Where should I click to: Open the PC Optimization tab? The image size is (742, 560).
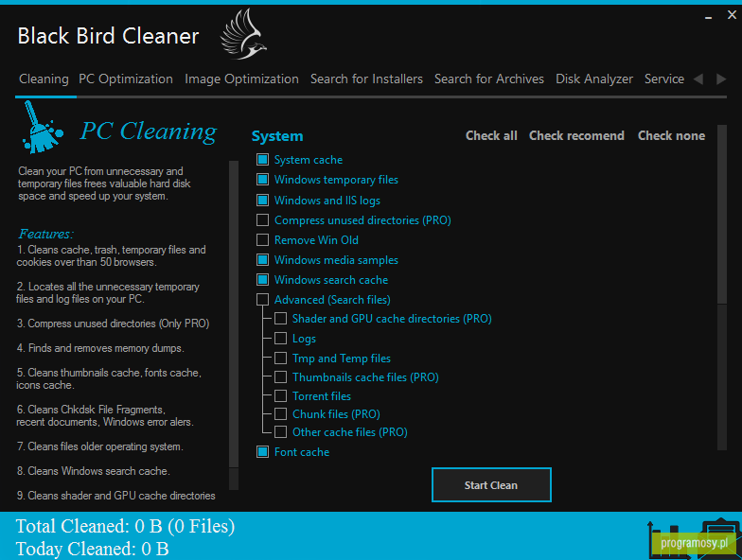[x=126, y=79]
